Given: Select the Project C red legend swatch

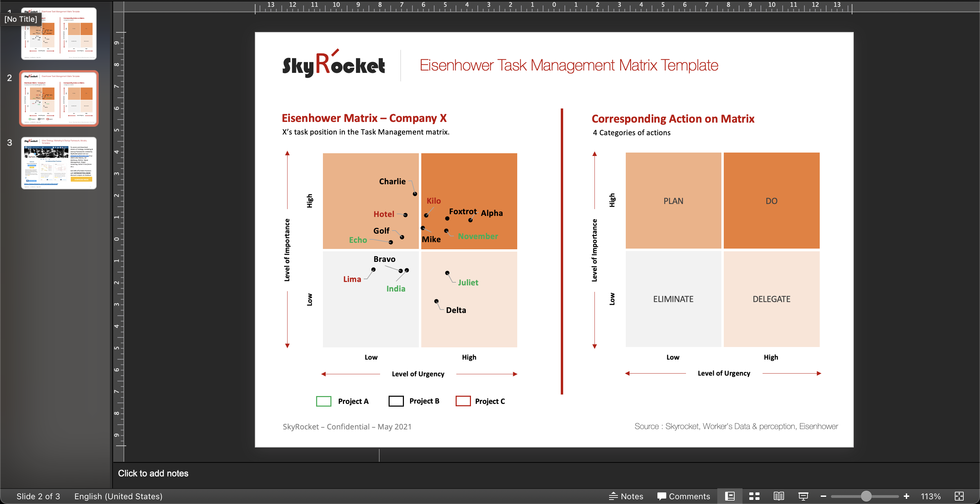Looking at the screenshot, I should pos(463,401).
